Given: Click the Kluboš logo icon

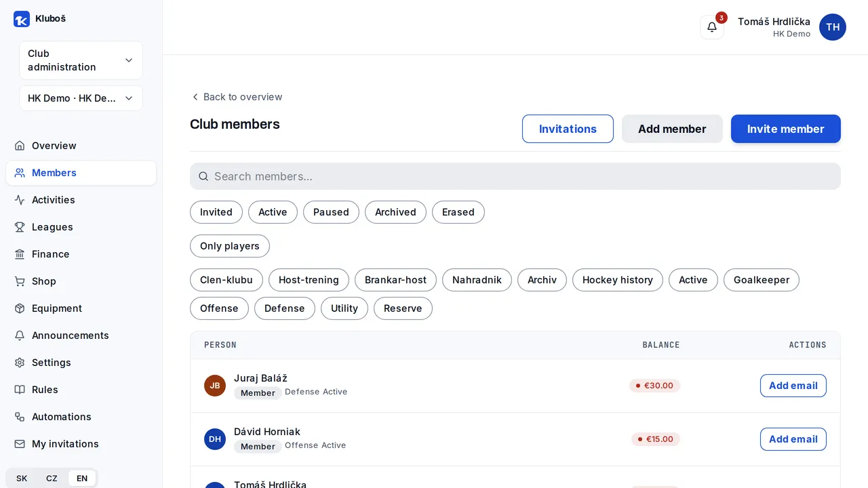Looking at the screenshot, I should coord(22,19).
